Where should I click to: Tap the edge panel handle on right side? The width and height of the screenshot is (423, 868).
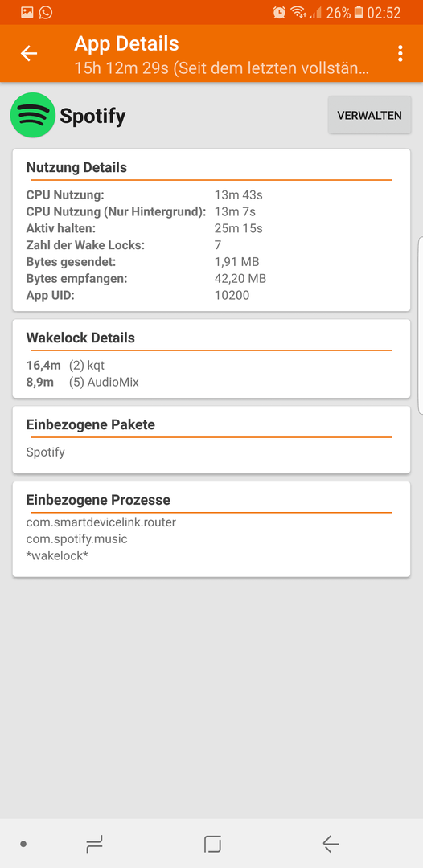point(421,325)
